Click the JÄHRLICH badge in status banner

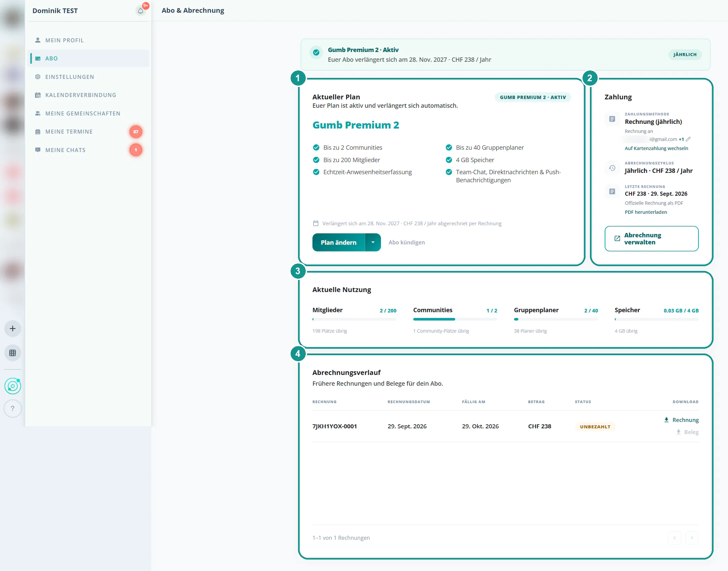point(685,55)
